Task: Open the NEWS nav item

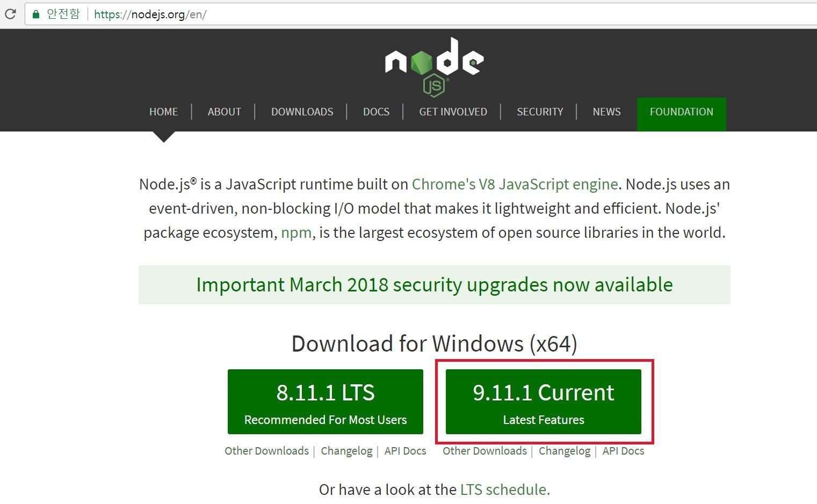Action: coord(606,112)
